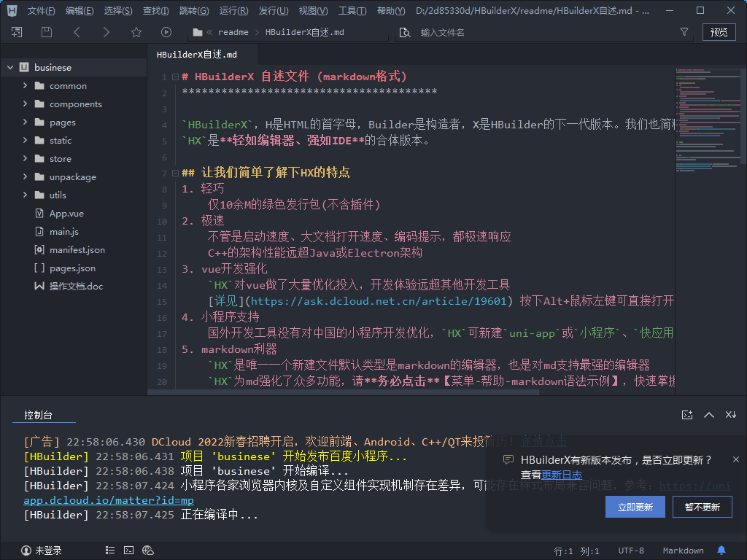Click the 立即更新 button
Image resolution: width=747 pixels, height=560 pixels.
tap(635, 507)
